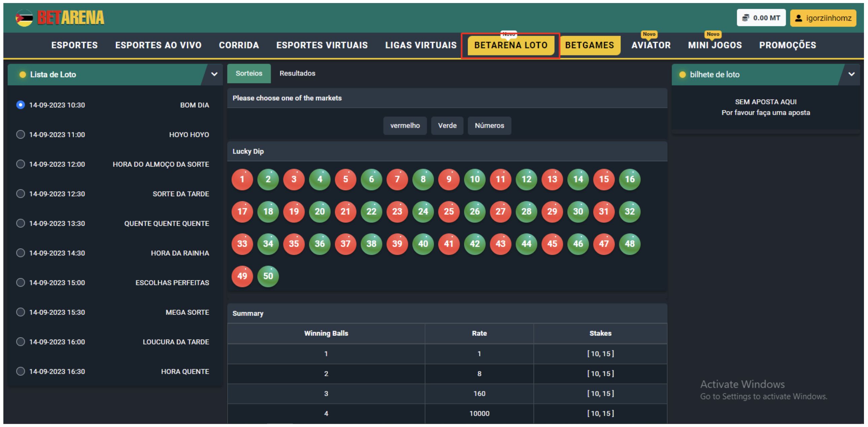Pick green ball number 48

(x=630, y=244)
